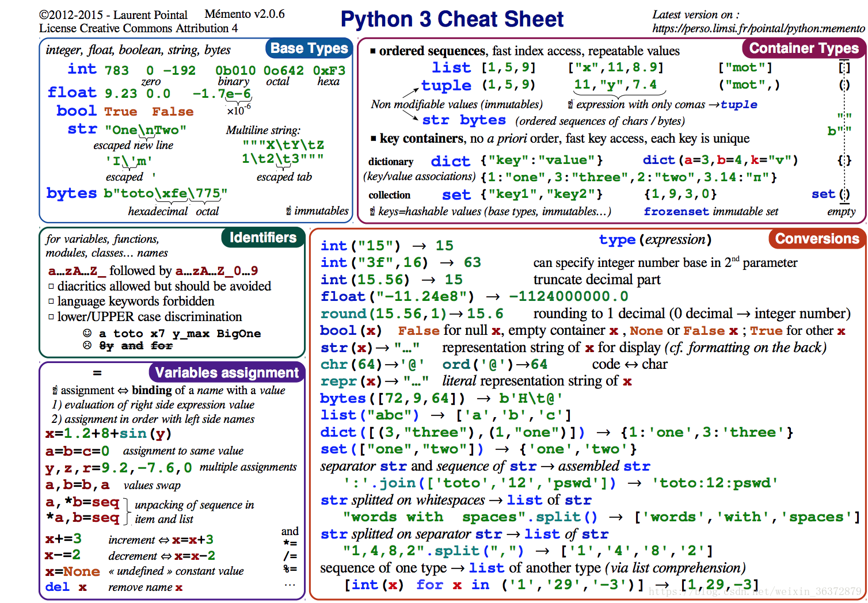Click the statement a=b=c=0
Image resolution: width=868 pixels, height=603 pixels.
(x=77, y=451)
